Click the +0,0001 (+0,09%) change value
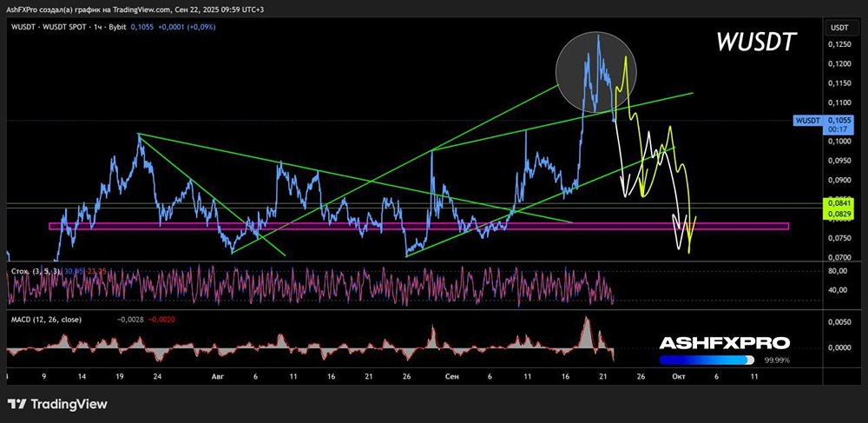868x423 pixels. pos(186,27)
